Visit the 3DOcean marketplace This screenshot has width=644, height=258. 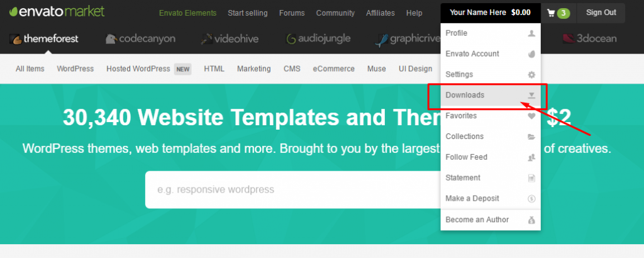point(589,39)
